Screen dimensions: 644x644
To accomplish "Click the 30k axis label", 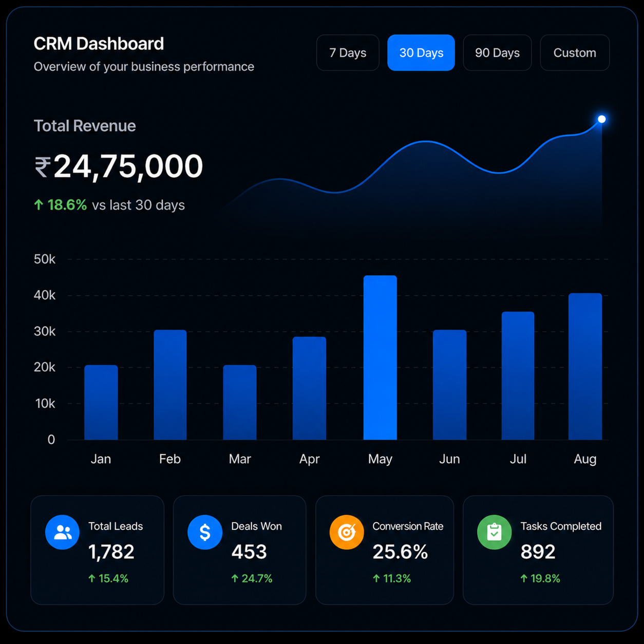I will pos(45,331).
